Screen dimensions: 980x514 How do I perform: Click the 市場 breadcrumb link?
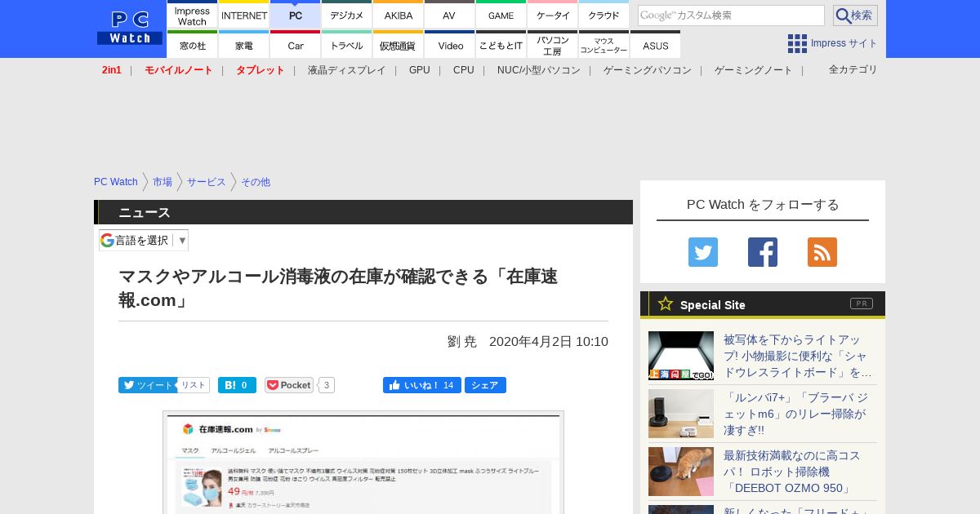162,182
